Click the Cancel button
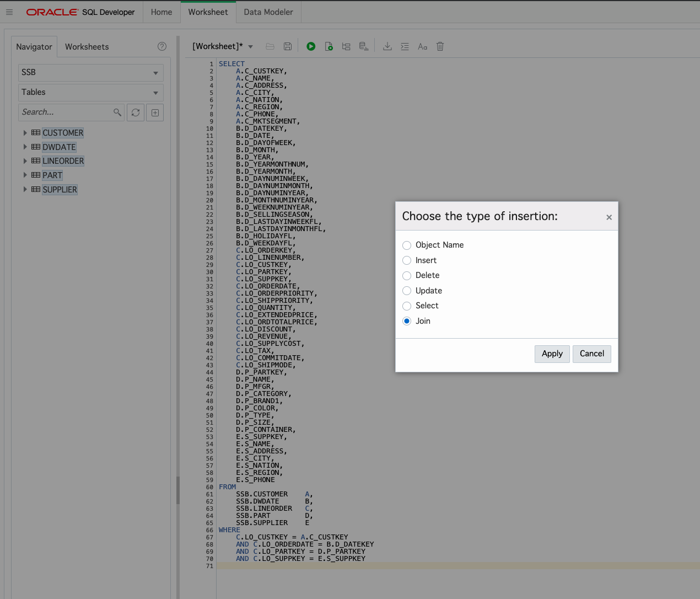The image size is (700, 599). click(592, 354)
